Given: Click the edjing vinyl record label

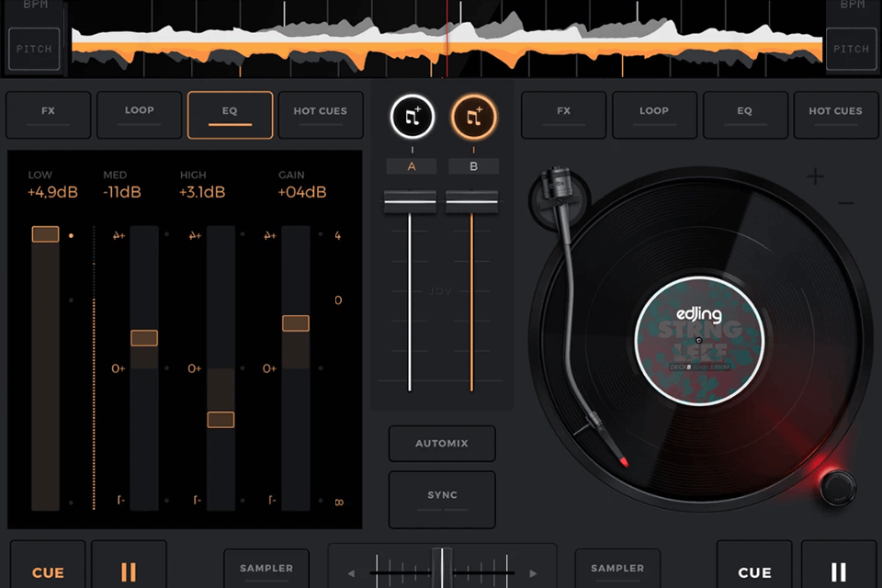Looking at the screenshot, I should click(x=699, y=341).
